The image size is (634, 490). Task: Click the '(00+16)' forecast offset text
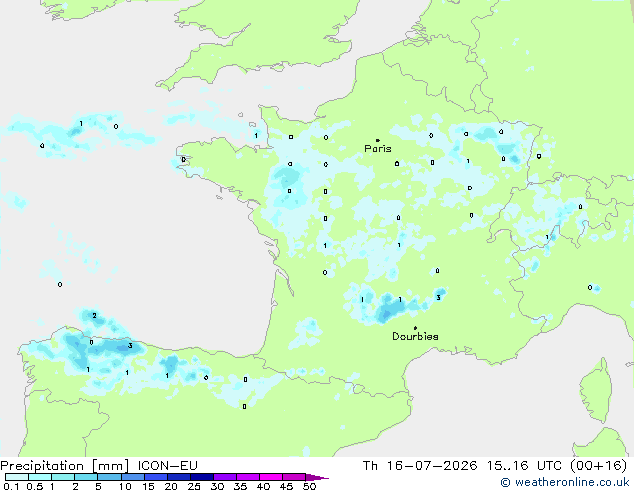(x=598, y=466)
